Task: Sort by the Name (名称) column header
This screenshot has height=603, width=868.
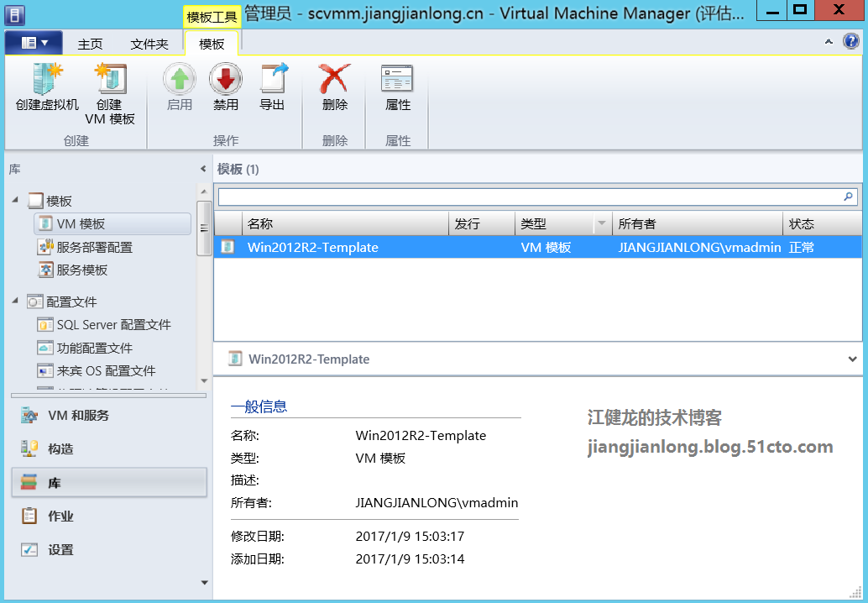Action: [345, 223]
